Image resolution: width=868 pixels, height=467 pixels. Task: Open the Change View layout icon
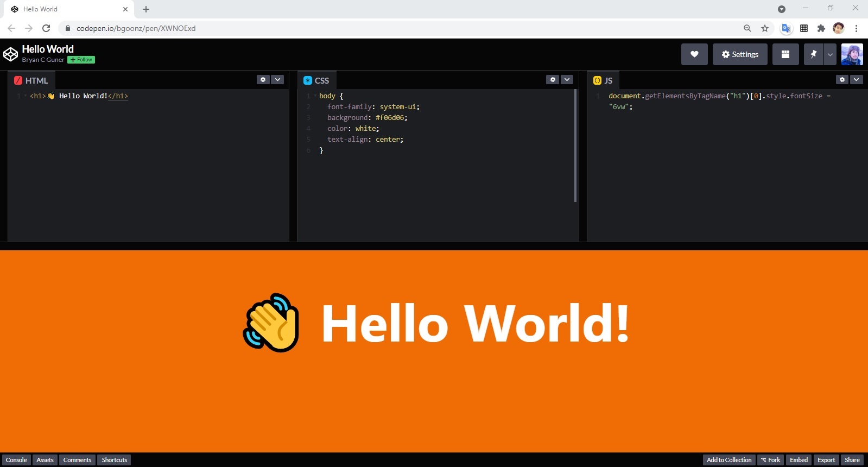(785, 54)
